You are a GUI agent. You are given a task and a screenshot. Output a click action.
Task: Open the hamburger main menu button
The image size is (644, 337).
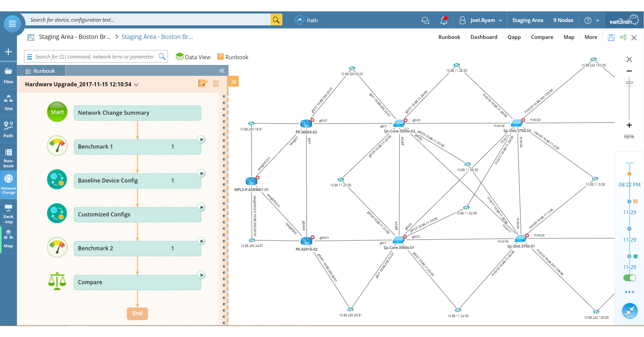pos(12,24)
